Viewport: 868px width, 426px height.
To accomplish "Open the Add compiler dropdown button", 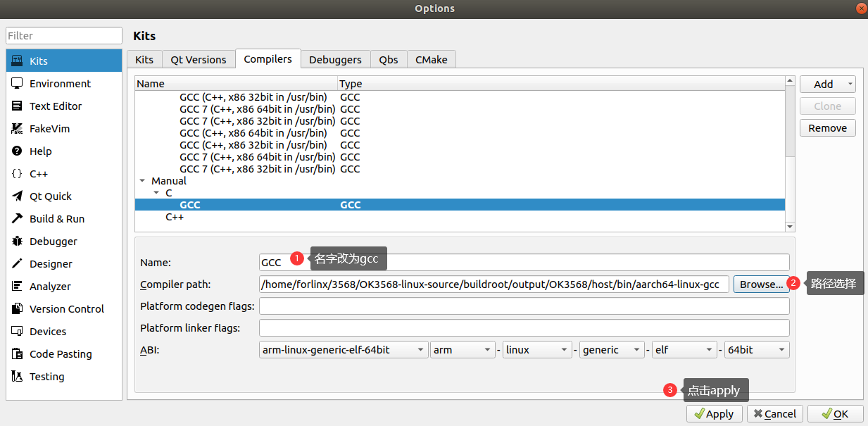I will (827, 84).
